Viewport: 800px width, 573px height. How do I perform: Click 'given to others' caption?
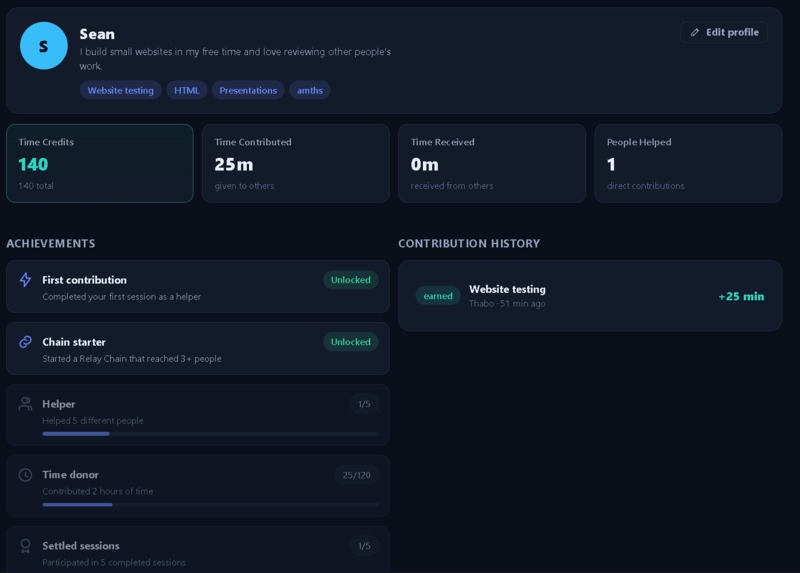click(x=244, y=186)
